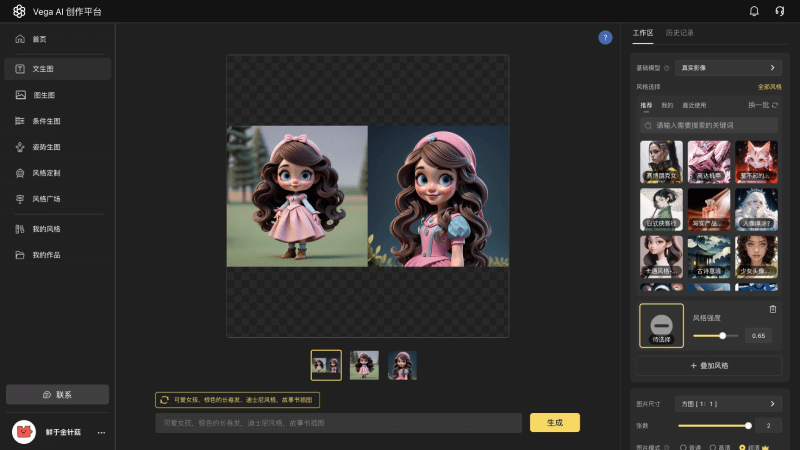Click the 叠加风格 add style button
800x450 pixels.
click(709, 366)
